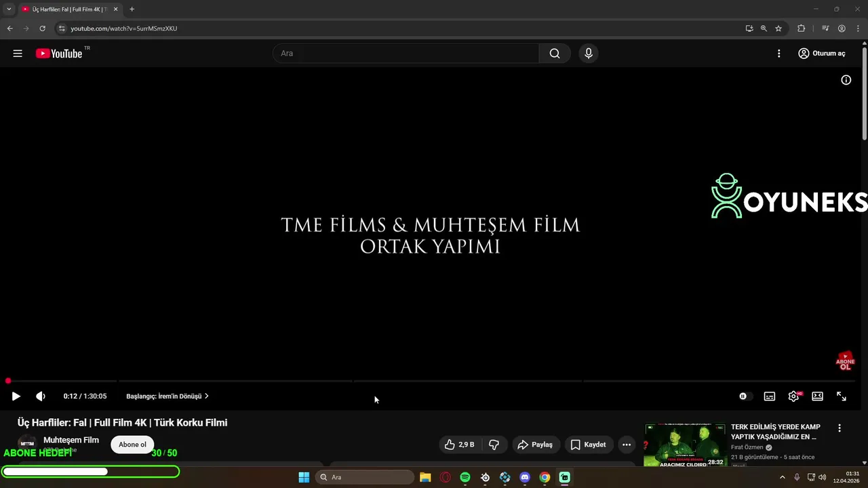Install app icon in the address bar
868x488 pixels.
pyautogui.click(x=749, y=28)
